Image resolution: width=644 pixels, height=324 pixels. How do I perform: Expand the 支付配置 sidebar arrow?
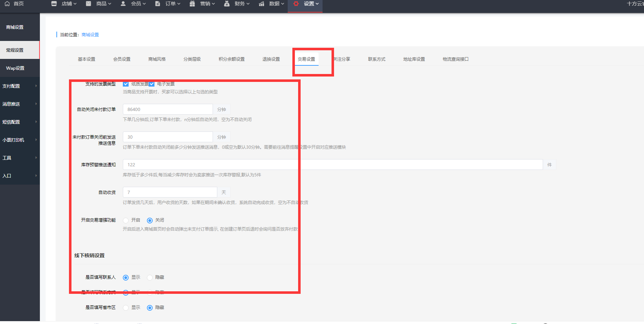(36, 86)
